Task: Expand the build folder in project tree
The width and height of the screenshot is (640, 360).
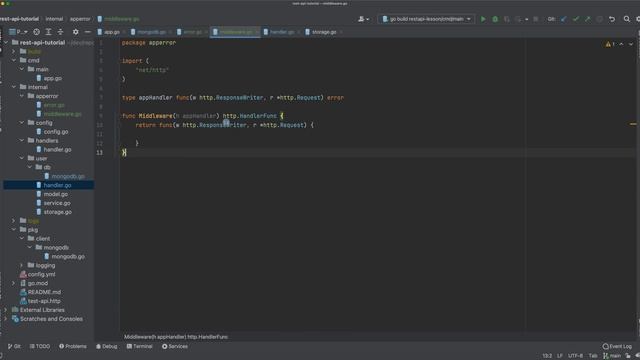Action: [x=14, y=51]
